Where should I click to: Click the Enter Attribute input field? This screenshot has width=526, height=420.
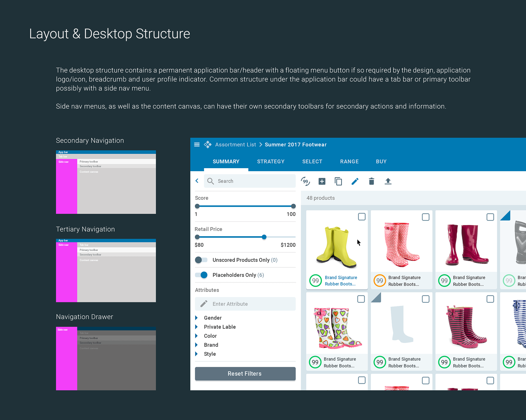[x=245, y=304]
